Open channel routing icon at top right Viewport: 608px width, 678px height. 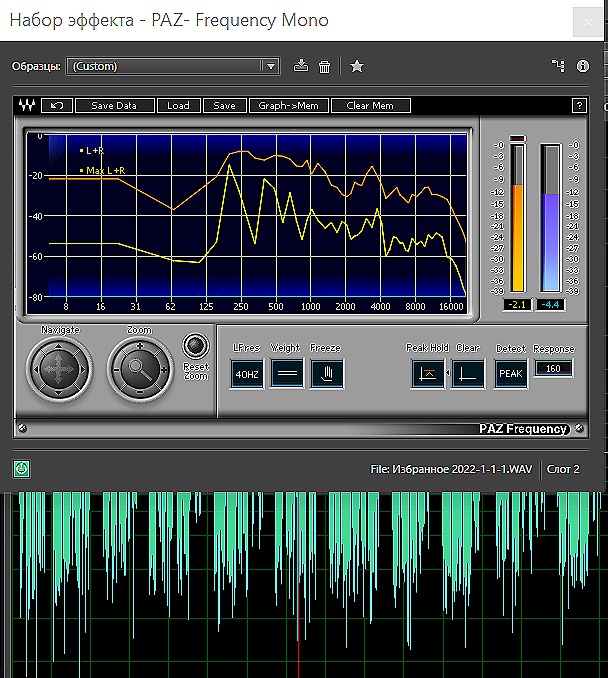[558, 66]
